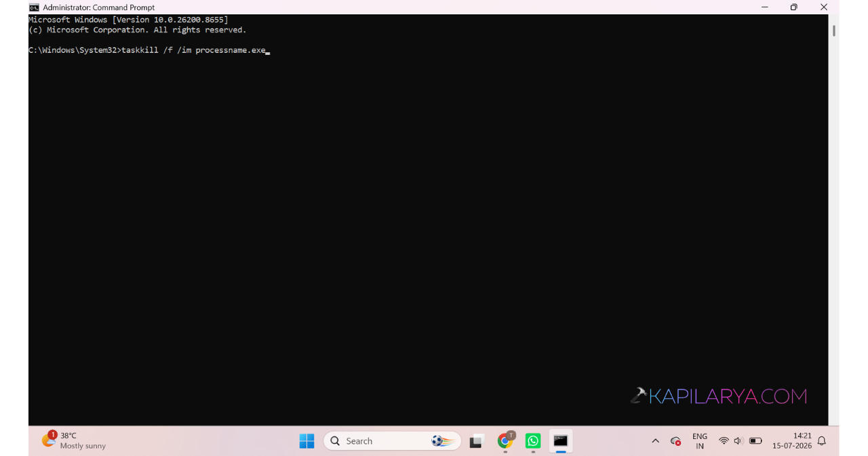Open WhatsApp from the taskbar
The height and width of the screenshot is (456, 868).
coord(533,441)
